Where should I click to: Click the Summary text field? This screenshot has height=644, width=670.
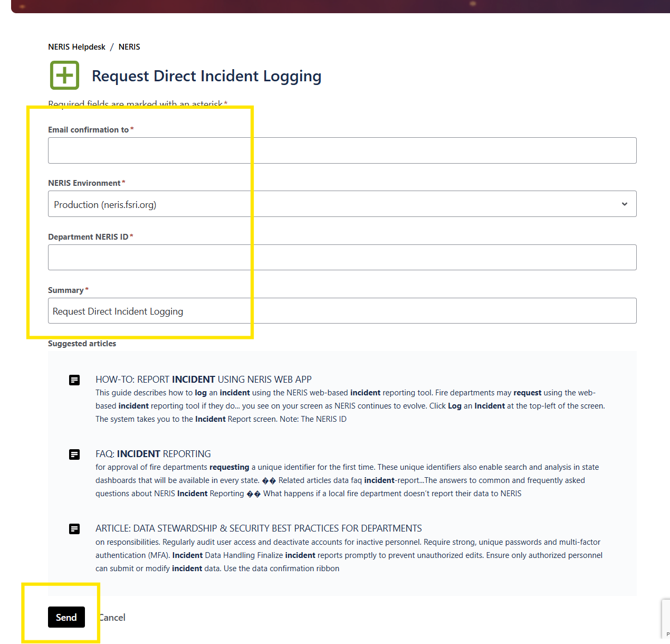click(x=342, y=311)
